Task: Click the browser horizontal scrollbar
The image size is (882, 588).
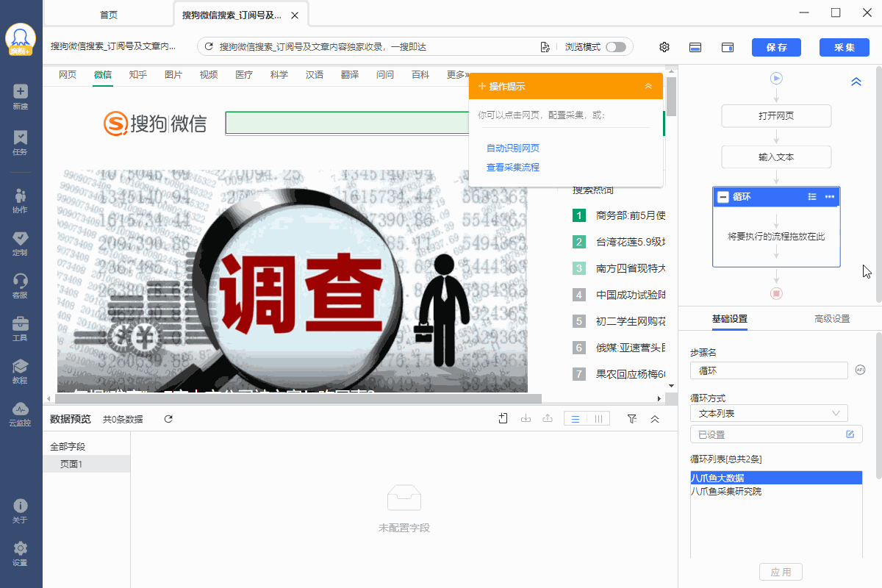Action: (299, 398)
